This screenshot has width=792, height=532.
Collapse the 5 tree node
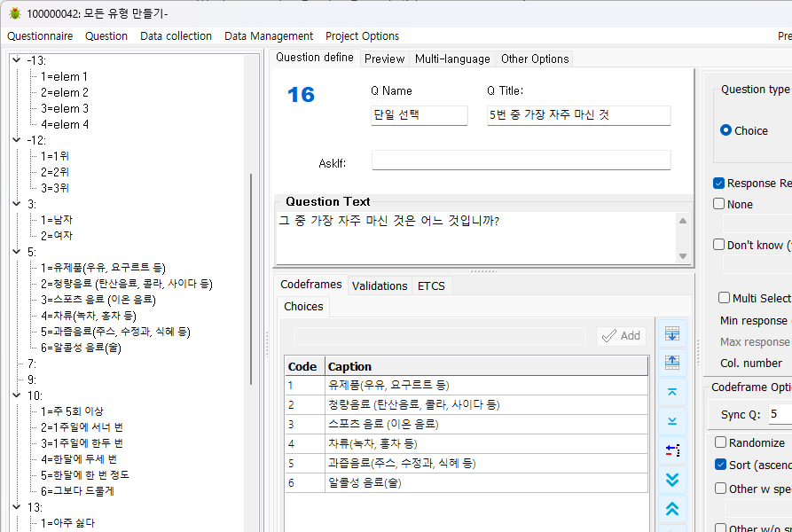click(x=16, y=251)
